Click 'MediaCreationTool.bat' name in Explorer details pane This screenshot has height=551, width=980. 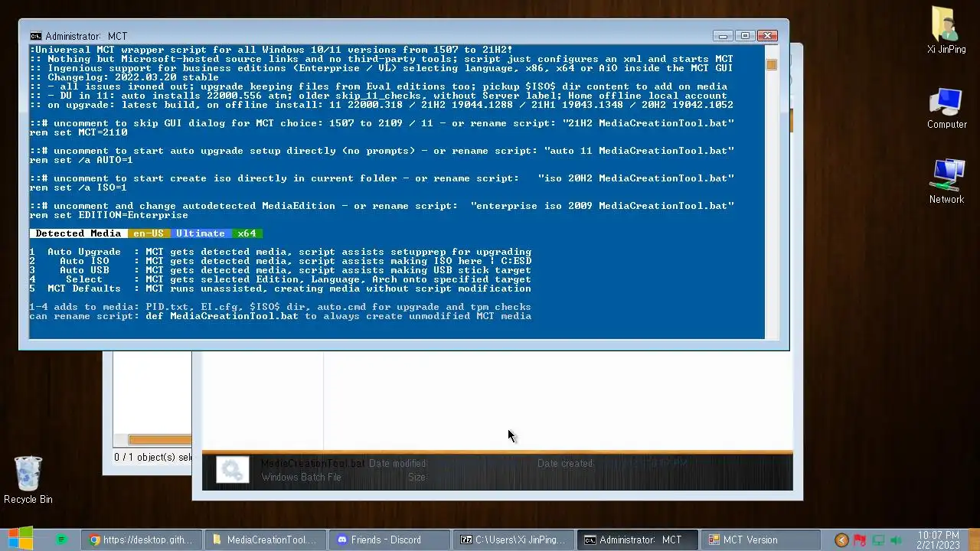[x=313, y=463]
